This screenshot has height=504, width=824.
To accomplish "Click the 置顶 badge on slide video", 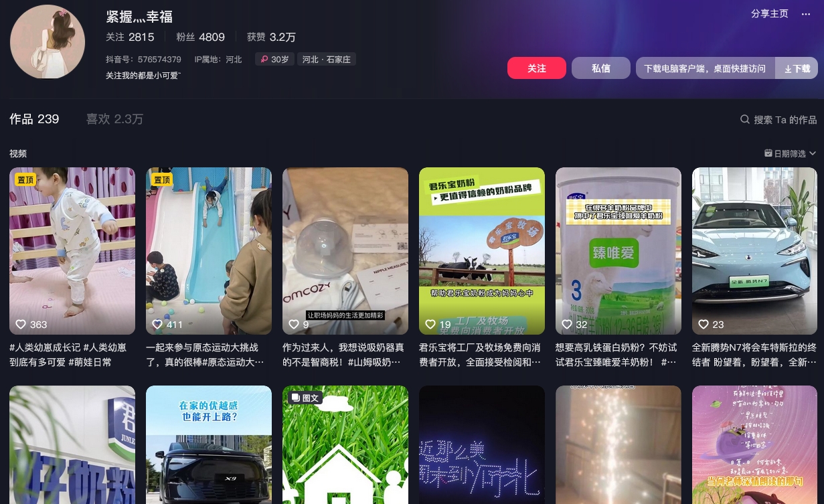I will coord(162,179).
